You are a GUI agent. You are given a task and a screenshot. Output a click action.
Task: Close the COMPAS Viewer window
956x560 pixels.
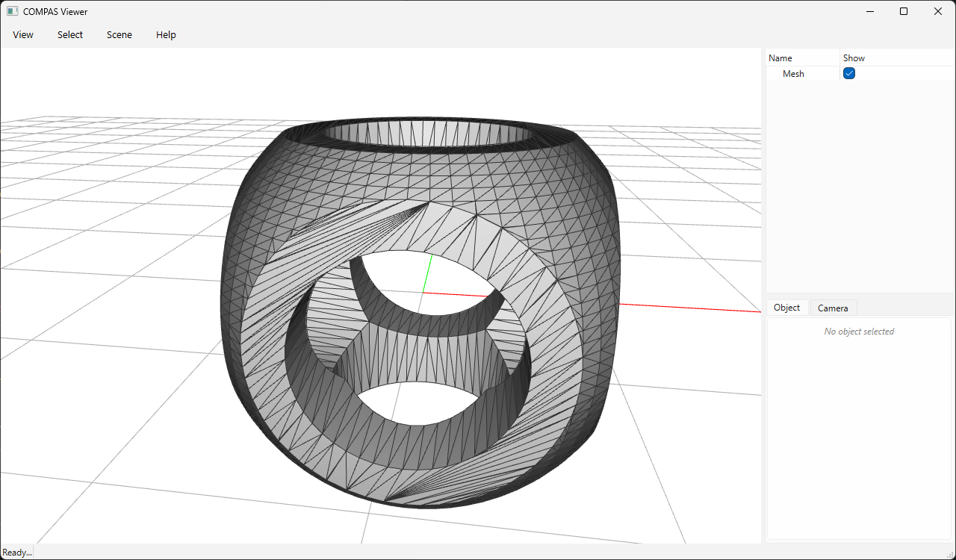(938, 11)
